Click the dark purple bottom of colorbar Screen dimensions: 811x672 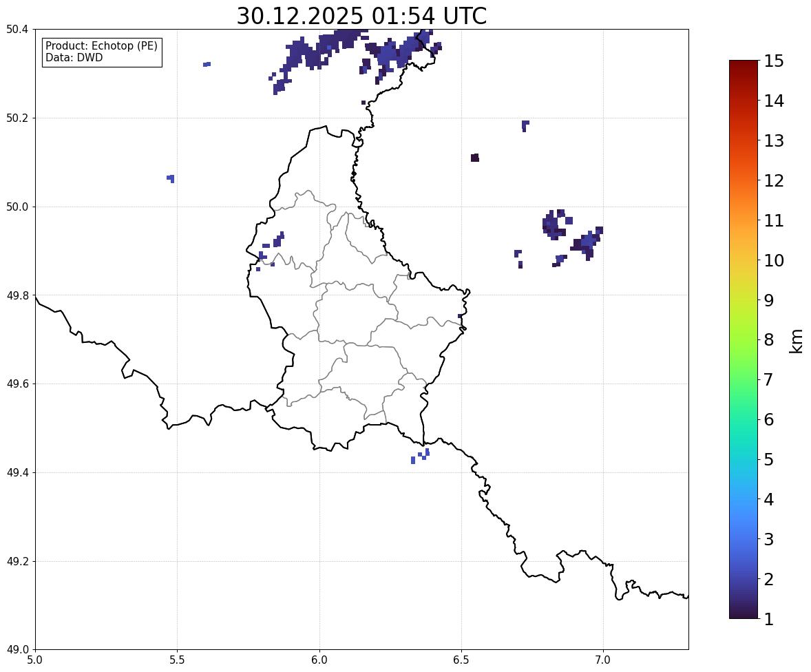744,612
